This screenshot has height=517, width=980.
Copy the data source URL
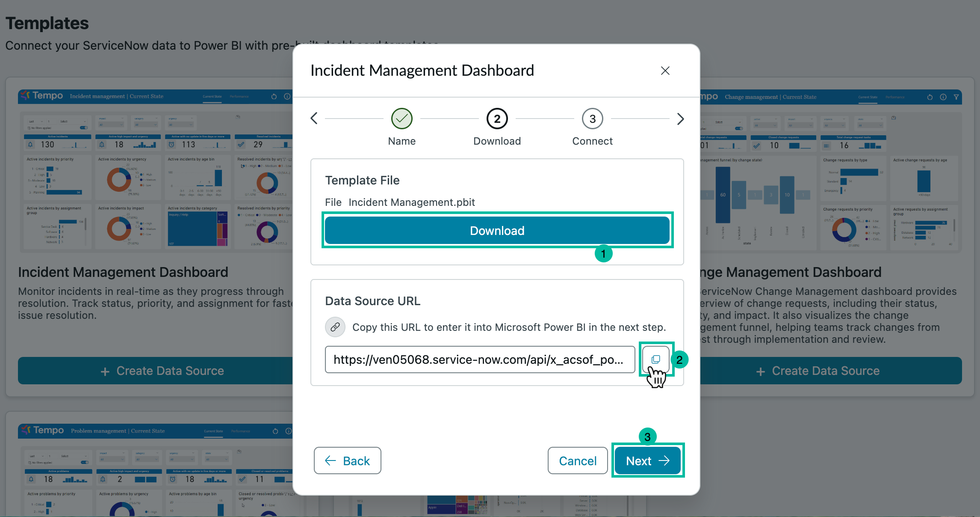pyautogui.click(x=656, y=360)
